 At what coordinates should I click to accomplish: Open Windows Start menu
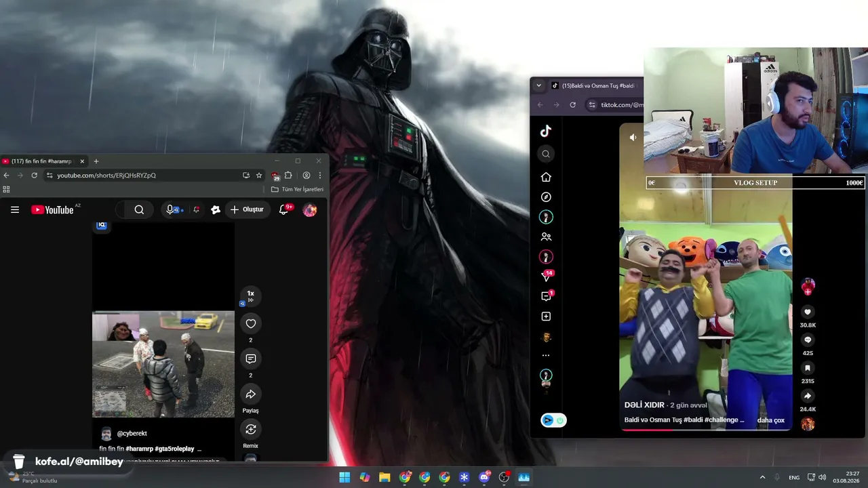click(x=344, y=477)
